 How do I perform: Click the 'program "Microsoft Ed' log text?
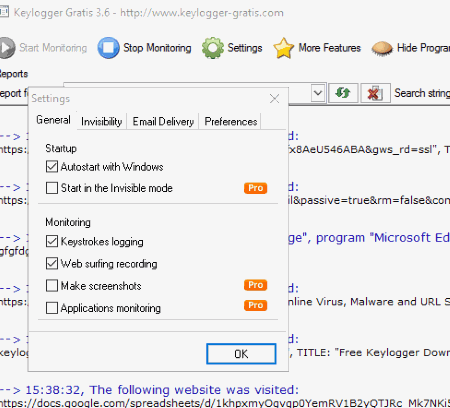point(383,238)
